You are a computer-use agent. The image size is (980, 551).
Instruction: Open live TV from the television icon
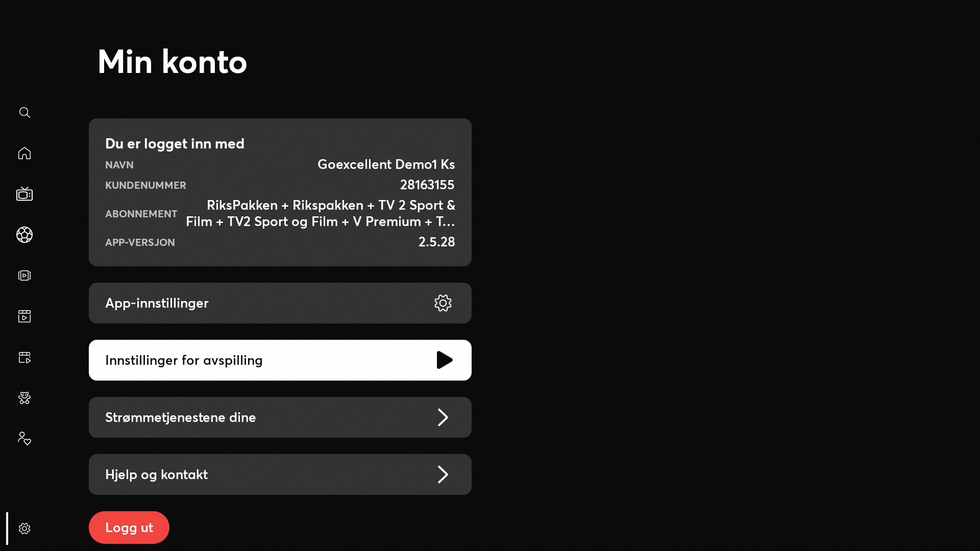[24, 194]
